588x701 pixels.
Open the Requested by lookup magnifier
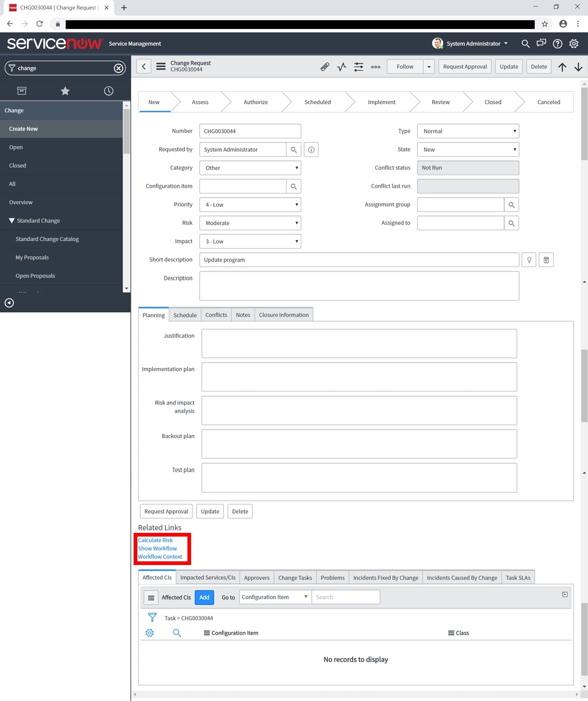coord(294,149)
